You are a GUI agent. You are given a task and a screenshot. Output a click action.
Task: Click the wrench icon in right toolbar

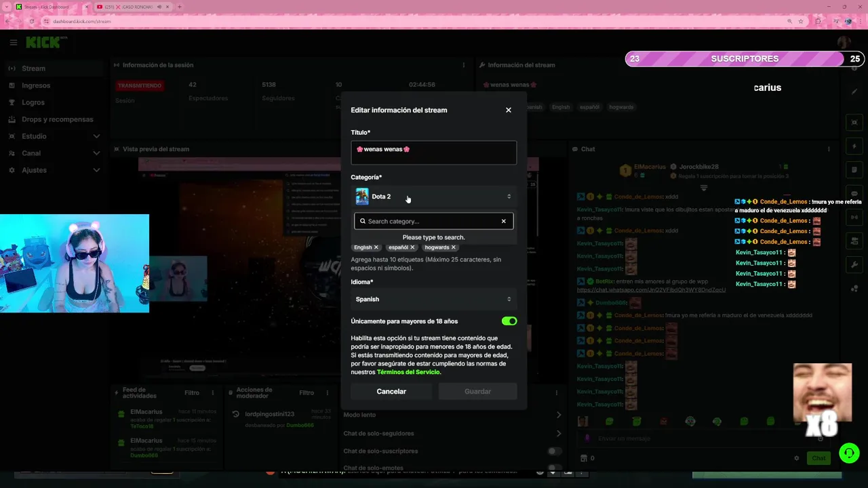pos(854,264)
